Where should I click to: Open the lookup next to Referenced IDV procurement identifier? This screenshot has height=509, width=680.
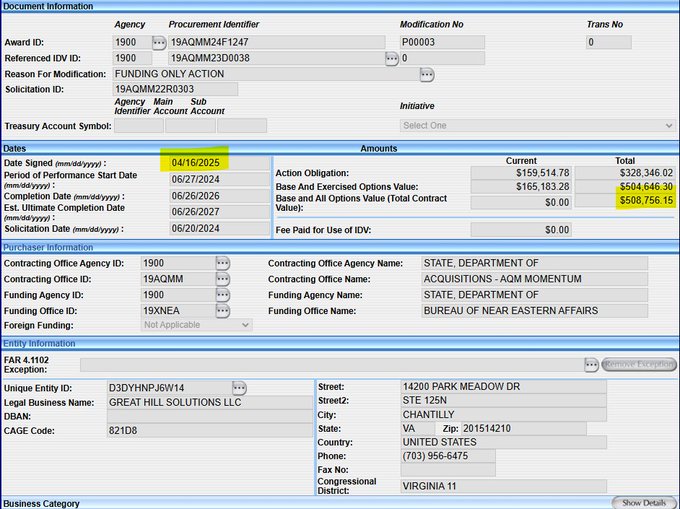tap(392, 59)
